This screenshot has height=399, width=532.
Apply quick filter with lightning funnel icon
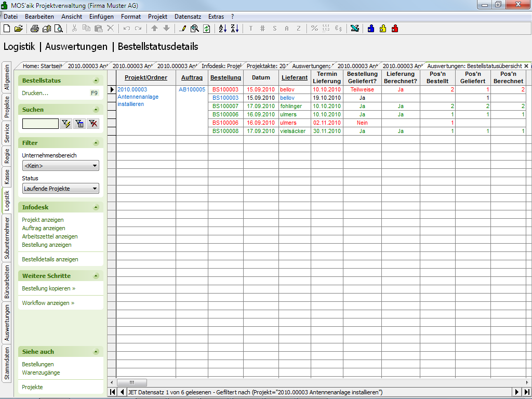coord(66,124)
